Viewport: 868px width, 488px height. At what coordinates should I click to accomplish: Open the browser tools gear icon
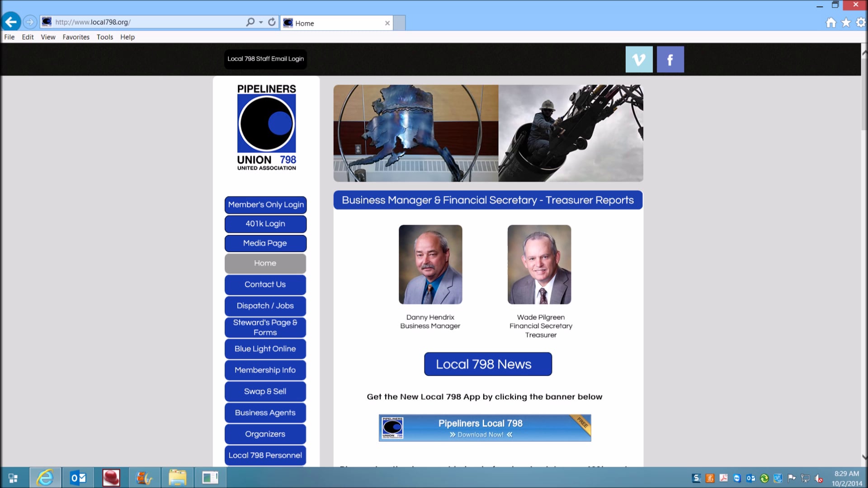860,23
